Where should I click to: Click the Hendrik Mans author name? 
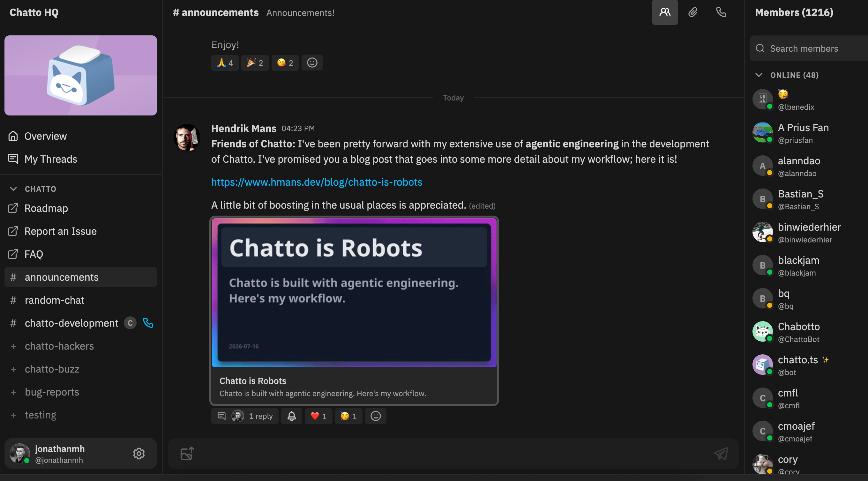243,128
